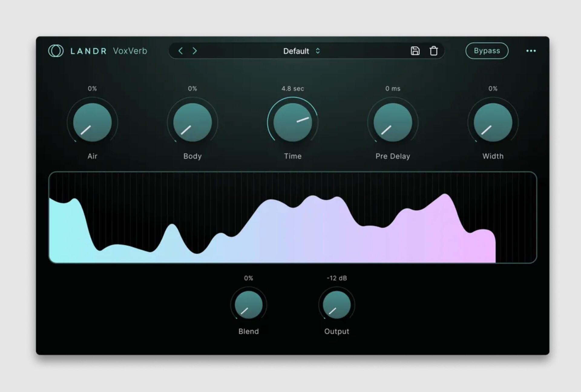Click the Pre Delay knob
Image resolution: width=581 pixels, height=392 pixels.
(x=393, y=123)
